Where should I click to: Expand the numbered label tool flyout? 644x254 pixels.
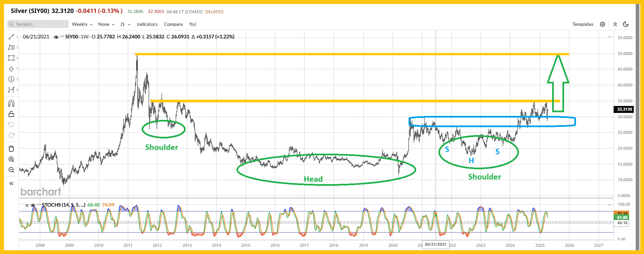[x=17, y=79]
